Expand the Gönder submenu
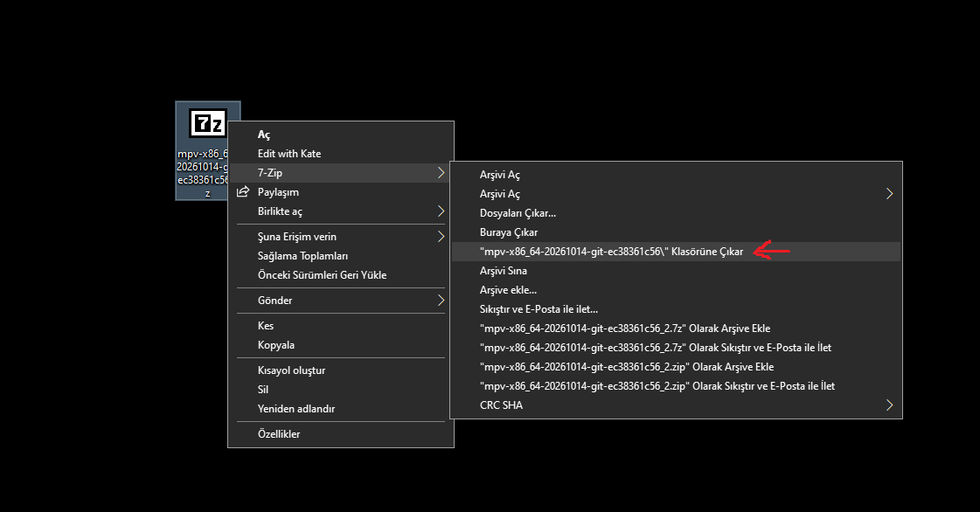 pos(341,301)
